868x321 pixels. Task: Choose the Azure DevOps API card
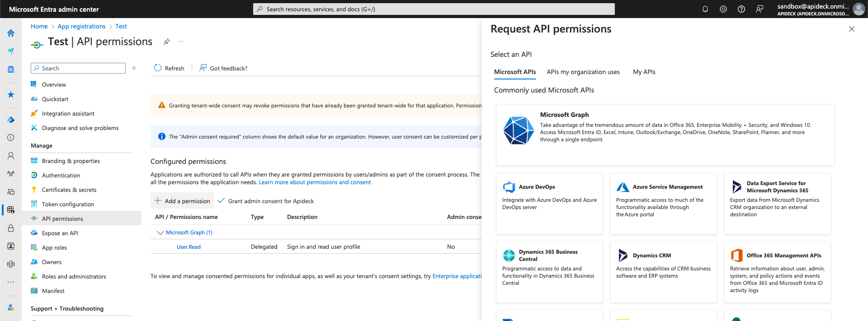coord(549,204)
